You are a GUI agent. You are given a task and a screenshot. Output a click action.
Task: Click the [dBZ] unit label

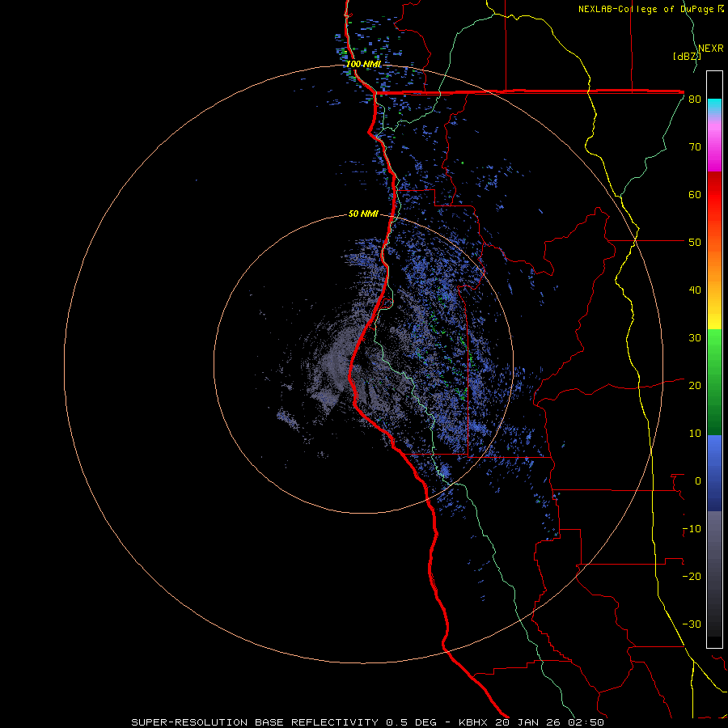pyautogui.click(x=687, y=56)
